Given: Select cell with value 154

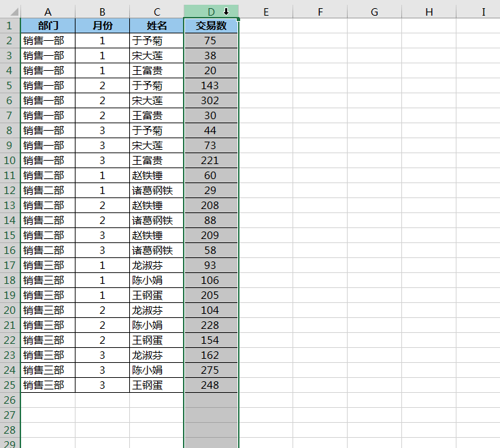Looking at the screenshot, I should (211, 340).
